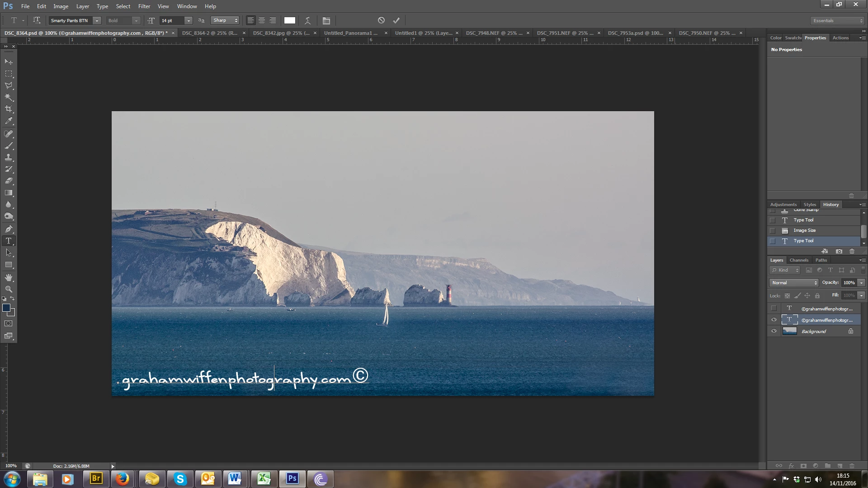Open the layer blending mode dropdown
Screen dimensions: 868x488
point(793,282)
